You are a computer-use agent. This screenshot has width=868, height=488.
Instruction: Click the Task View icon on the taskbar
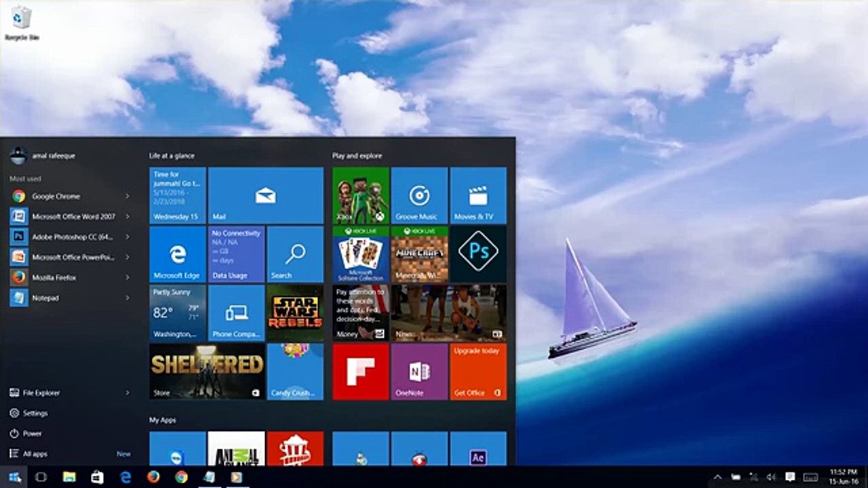coord(41,477)
